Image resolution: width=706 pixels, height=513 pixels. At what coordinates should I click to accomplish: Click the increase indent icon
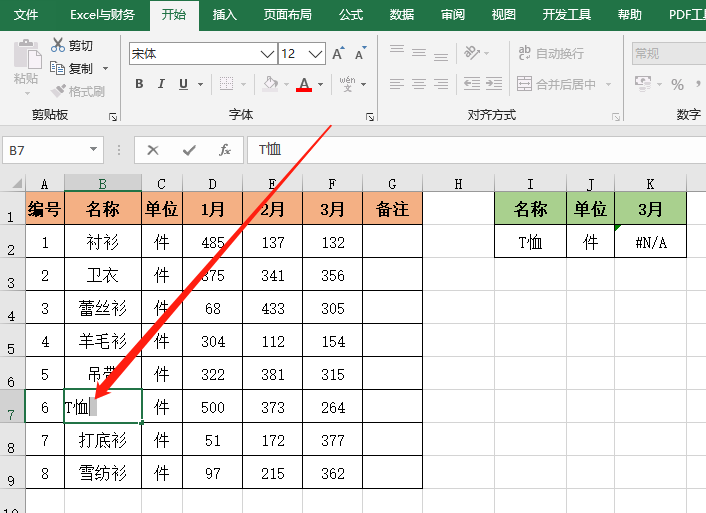(x=494, y=84)
